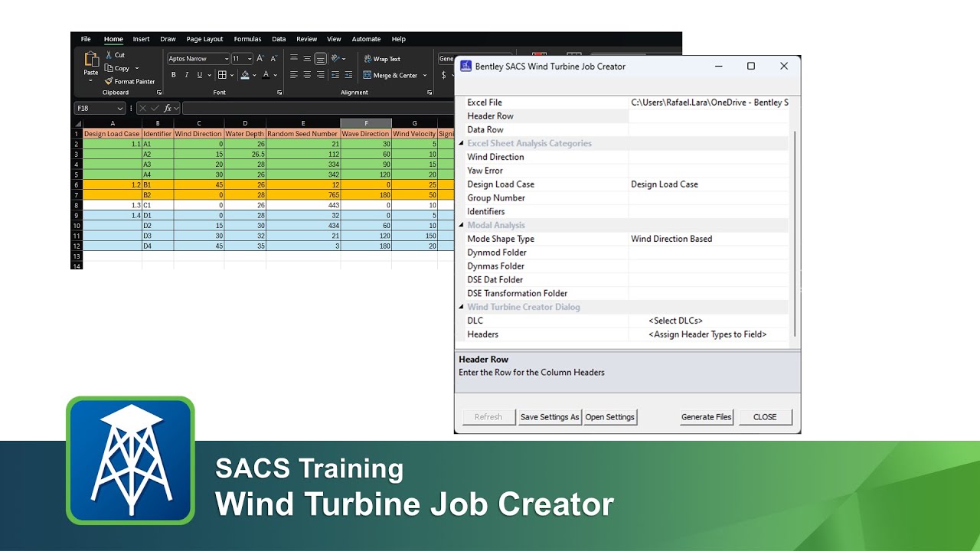The width and height of the screenshot is (980, 551).
Task: Click the Orientation text angle icon
Action: pyautogui.click(x=335, y=58)
